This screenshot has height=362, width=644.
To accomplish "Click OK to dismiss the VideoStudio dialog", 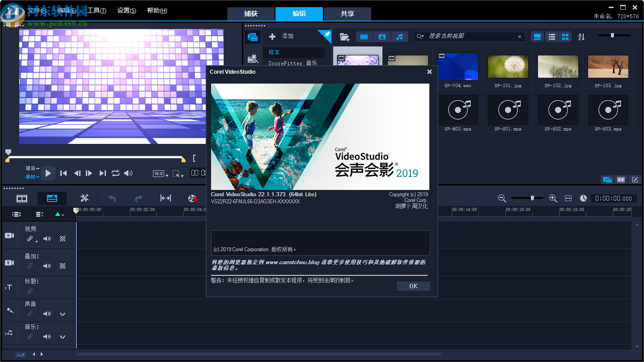I will pos(413,286).
